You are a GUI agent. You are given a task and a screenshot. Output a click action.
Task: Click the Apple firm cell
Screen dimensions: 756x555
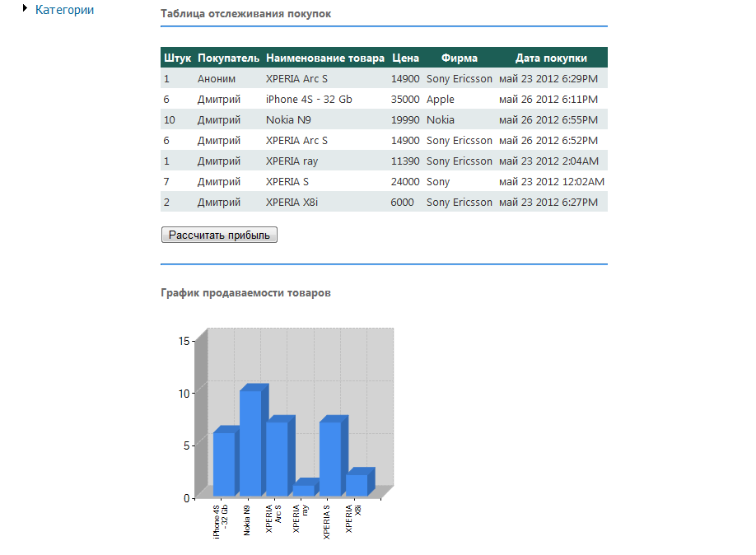pos(441,100)
